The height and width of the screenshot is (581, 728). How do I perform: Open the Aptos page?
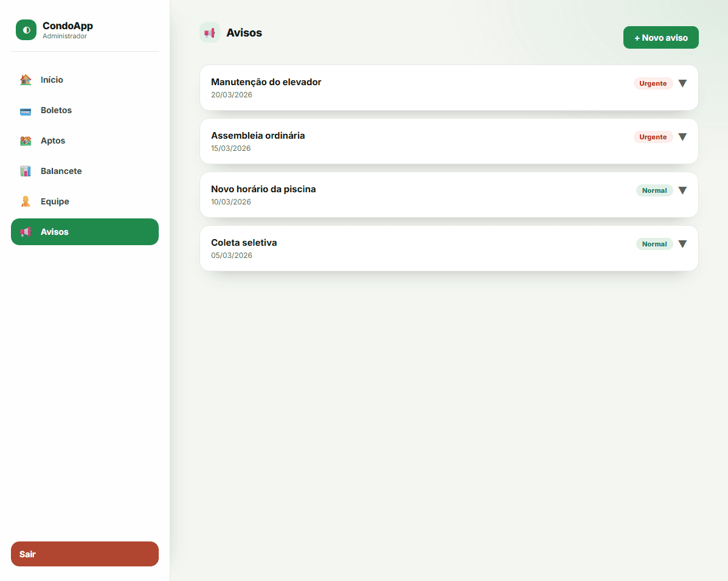85,141
